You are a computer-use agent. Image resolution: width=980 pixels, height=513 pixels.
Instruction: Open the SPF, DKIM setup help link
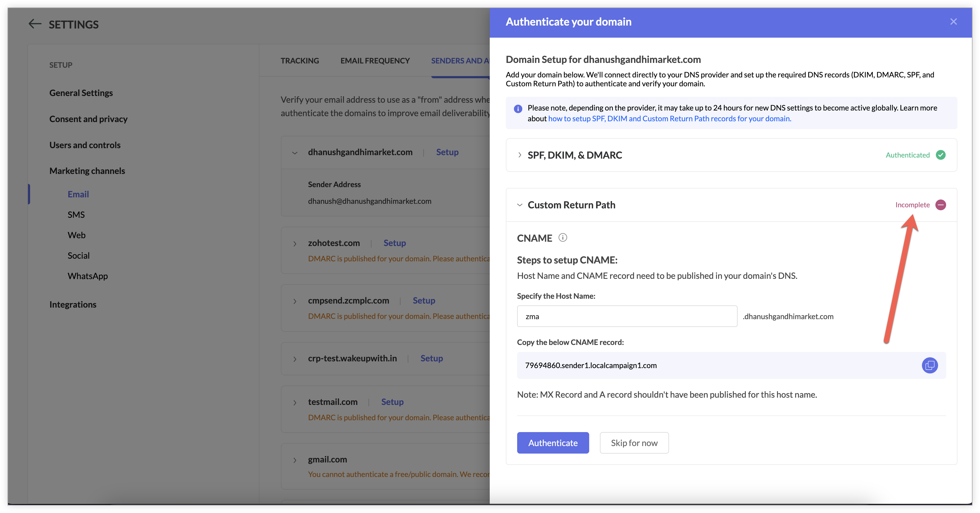(x=669, y=119)
